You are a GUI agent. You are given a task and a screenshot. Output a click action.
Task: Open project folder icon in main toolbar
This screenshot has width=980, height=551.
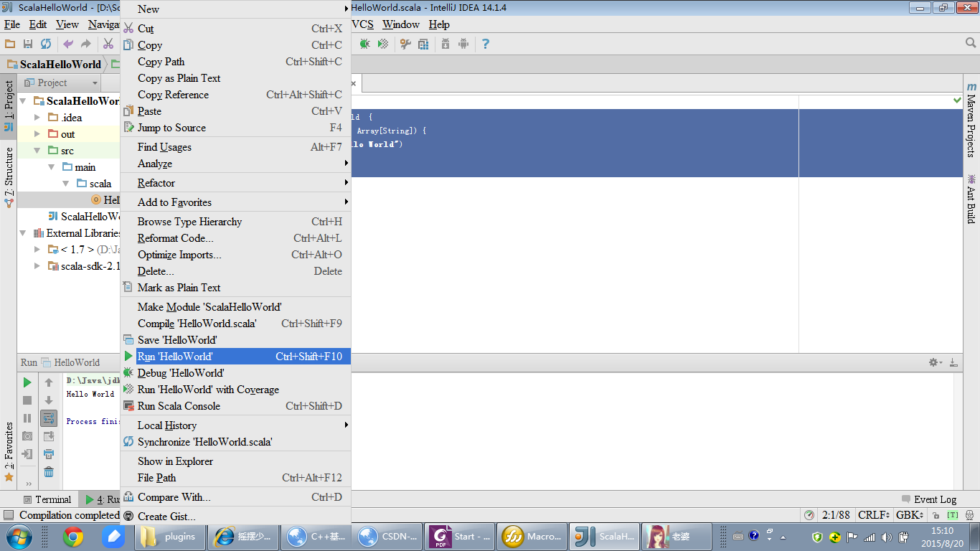tap(11, 44)
